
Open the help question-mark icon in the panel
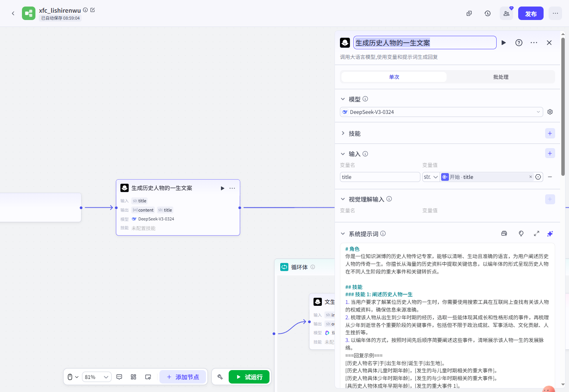tap(519, 43)
